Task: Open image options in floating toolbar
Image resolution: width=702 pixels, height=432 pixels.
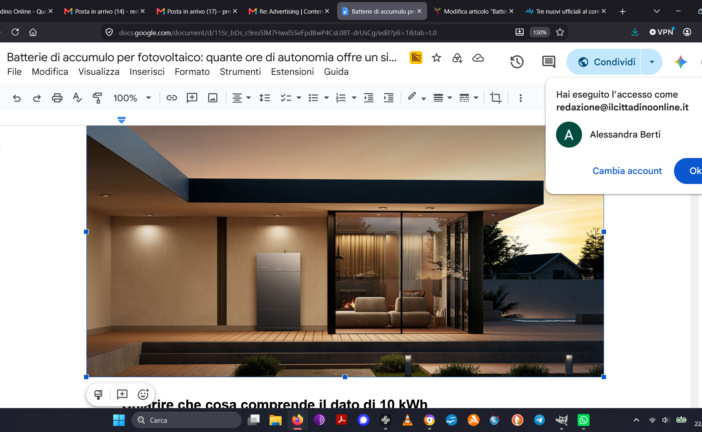Action: tap(98, 394)
